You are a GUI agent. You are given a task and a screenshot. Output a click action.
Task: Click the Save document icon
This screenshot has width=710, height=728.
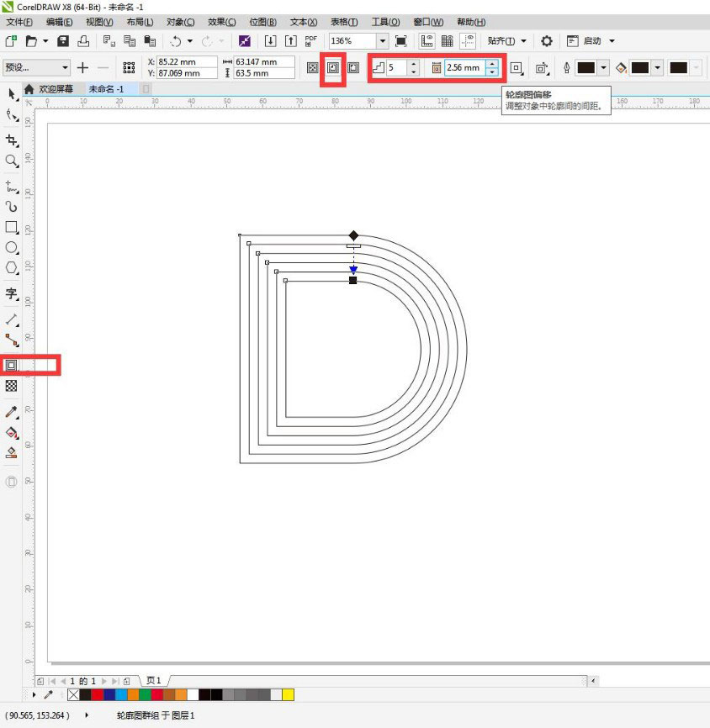[x=62, y=40]
